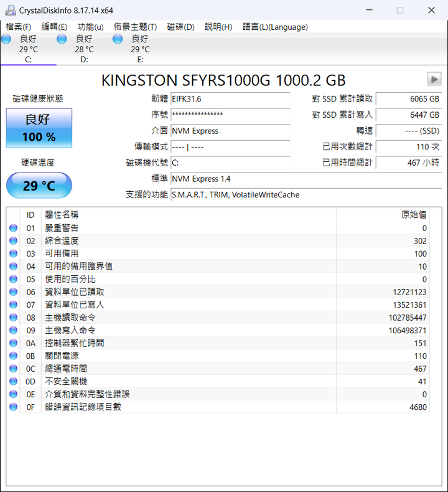
Task: Click the 屬性名稱 column header
Action: pyautogui.click(x=189, y=215)
